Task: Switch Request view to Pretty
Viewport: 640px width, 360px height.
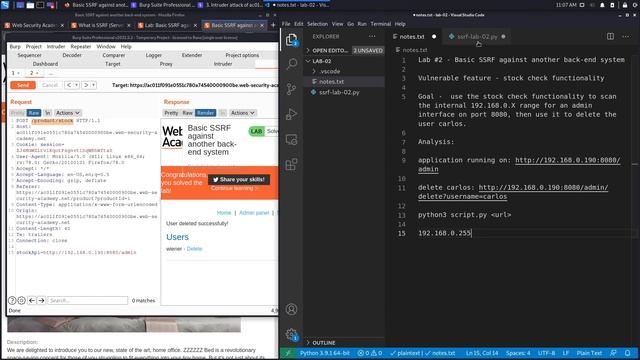Action: pos(18,113)
